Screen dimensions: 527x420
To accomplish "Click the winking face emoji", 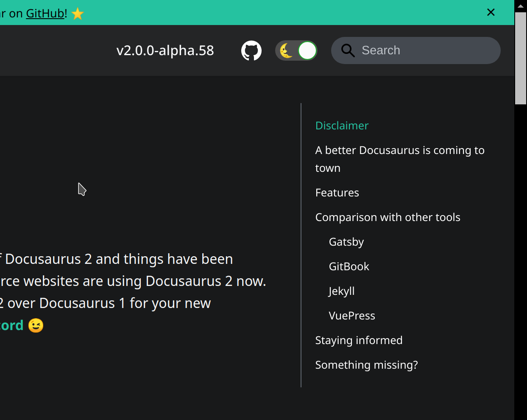I will (36, 325).
